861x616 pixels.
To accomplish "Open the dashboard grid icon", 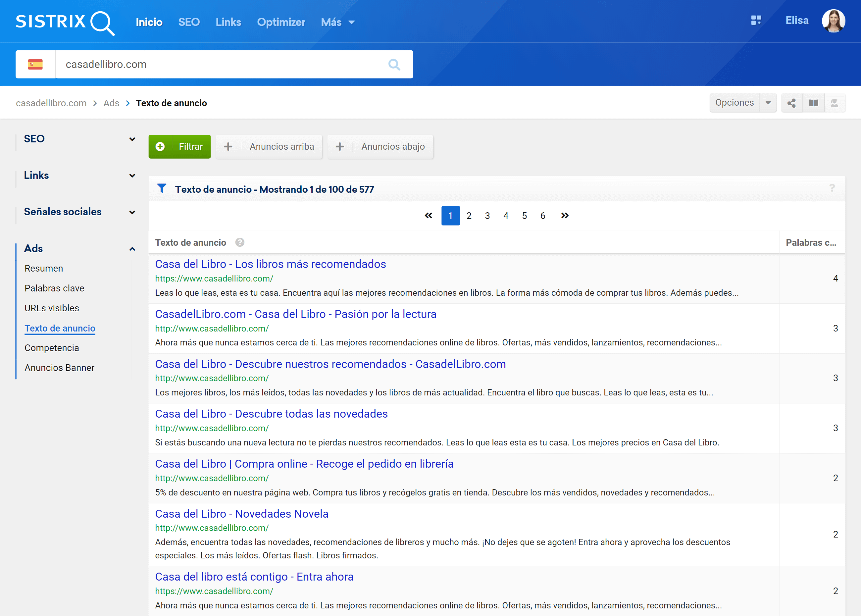I will pyautogui.click(x=756, y=21).
